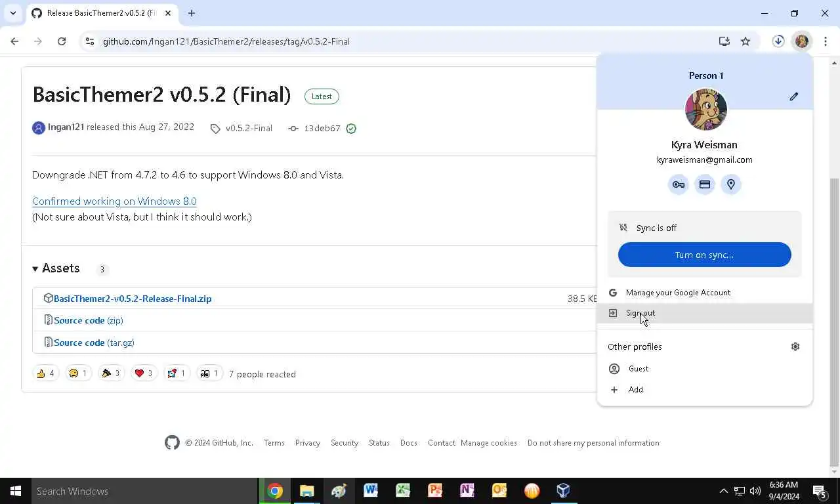Open the Privacy footer link
The height and width of the screenshot is (504, 840).
click(308, 443)
